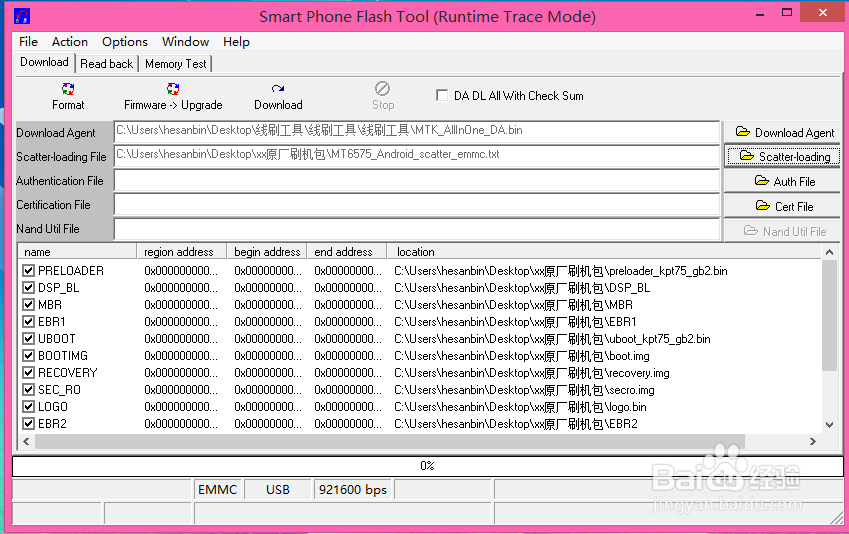Switch to the Download tab

[x=44, y=62]
